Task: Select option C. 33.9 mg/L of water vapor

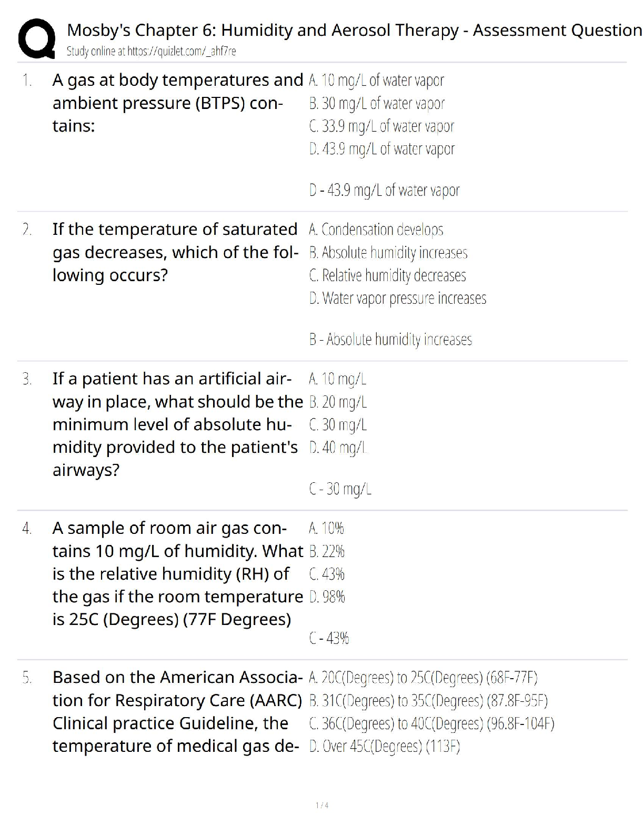Action: click(381, 126)
